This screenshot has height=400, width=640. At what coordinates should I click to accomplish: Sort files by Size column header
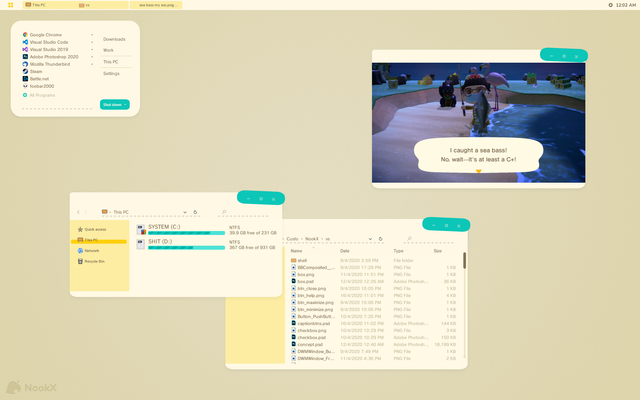pos(438,251)
